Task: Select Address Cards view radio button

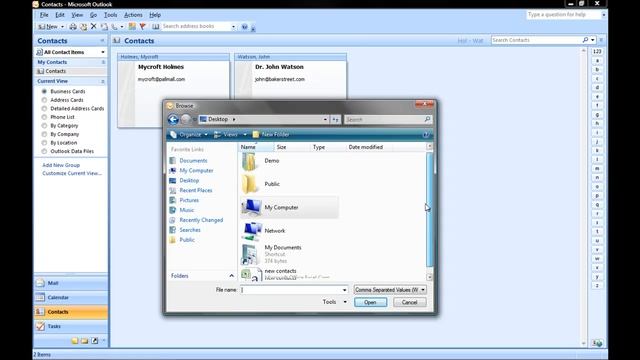Action: click(x=44, y=100)
